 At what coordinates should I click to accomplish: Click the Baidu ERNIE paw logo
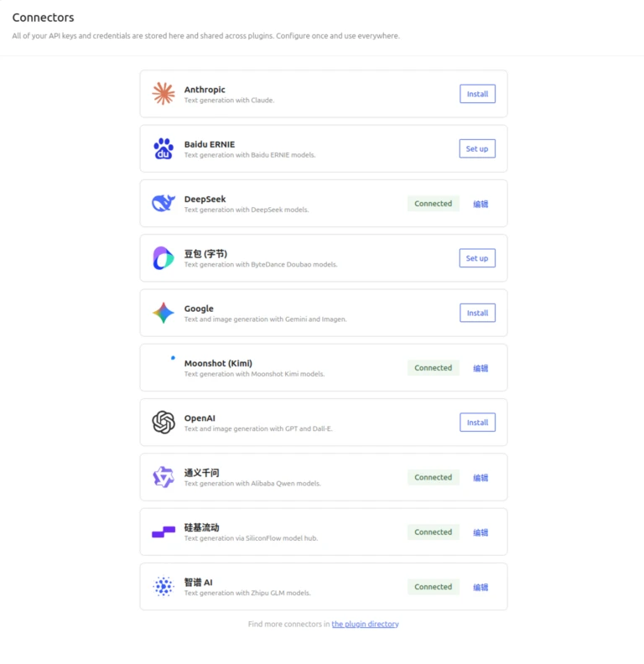click(x=164, y=148)
